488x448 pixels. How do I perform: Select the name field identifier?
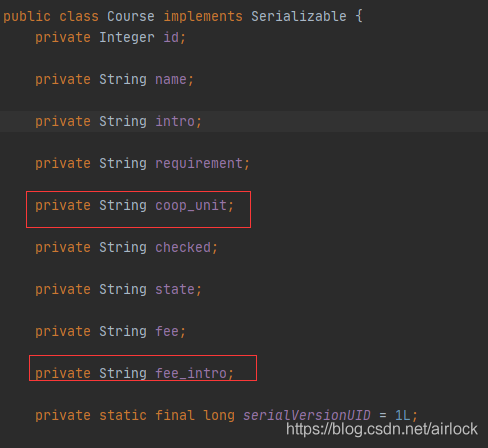(171, 80)
